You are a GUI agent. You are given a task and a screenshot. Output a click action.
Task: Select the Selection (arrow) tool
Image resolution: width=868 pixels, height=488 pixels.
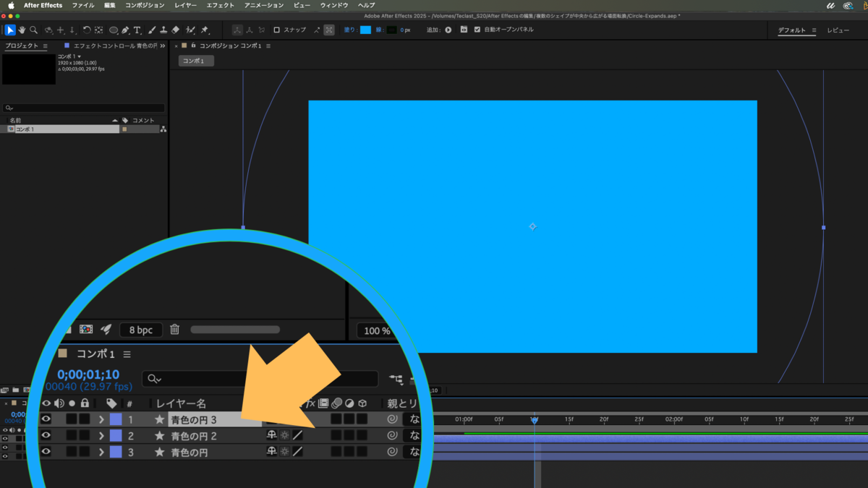point(10,30)
